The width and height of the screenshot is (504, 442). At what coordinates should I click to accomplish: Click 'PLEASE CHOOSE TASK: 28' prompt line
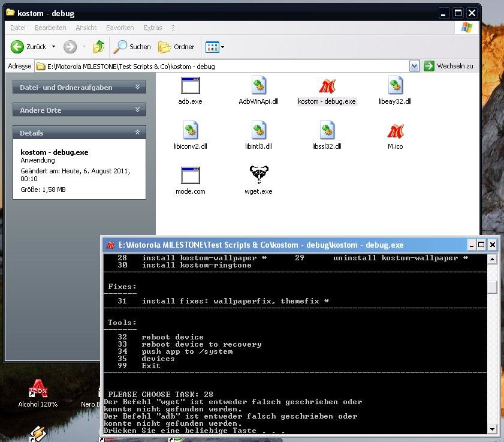(x=161, y=395)
